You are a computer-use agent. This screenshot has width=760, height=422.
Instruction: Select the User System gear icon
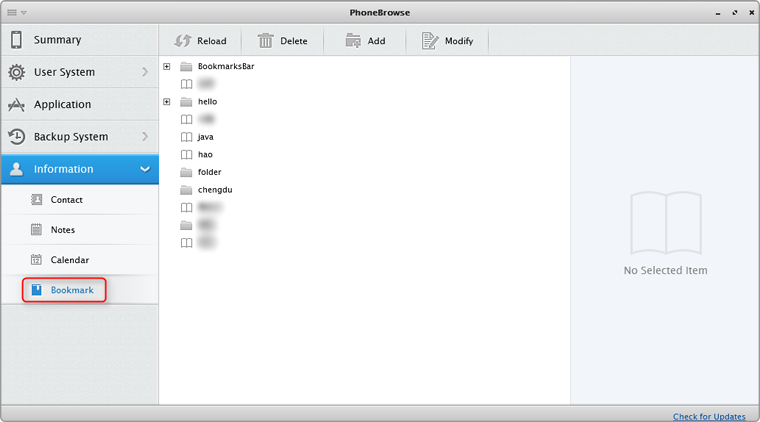point(17,72)
